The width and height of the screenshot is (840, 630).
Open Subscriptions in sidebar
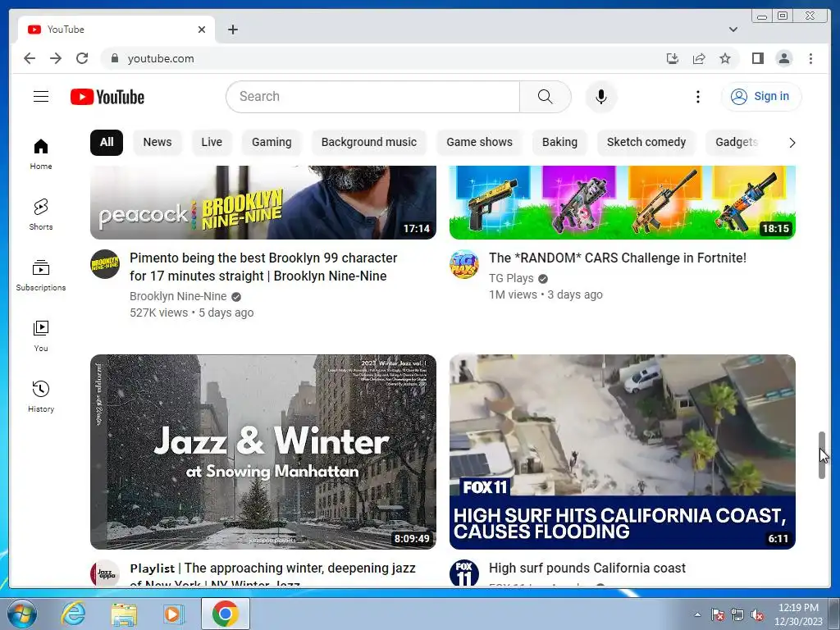[41, 276]
